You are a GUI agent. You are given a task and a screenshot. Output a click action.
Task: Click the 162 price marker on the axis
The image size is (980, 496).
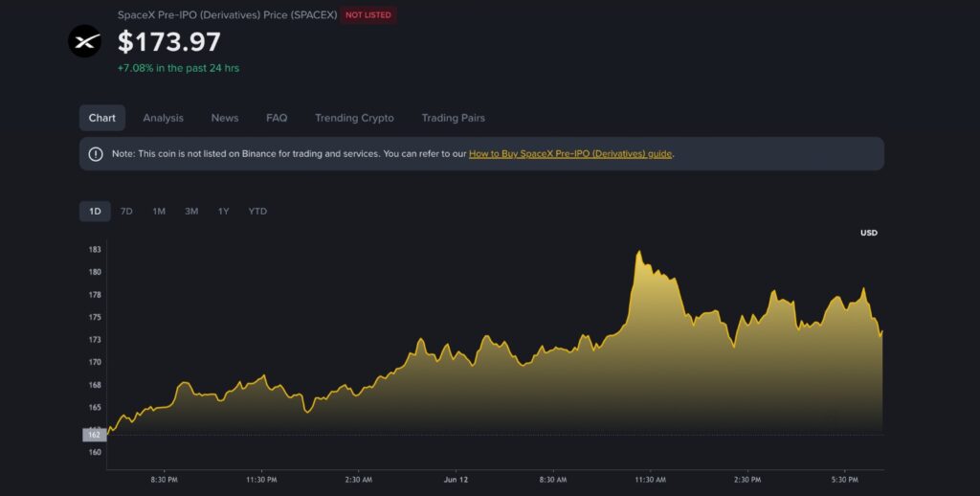click(x=95, y=435)
